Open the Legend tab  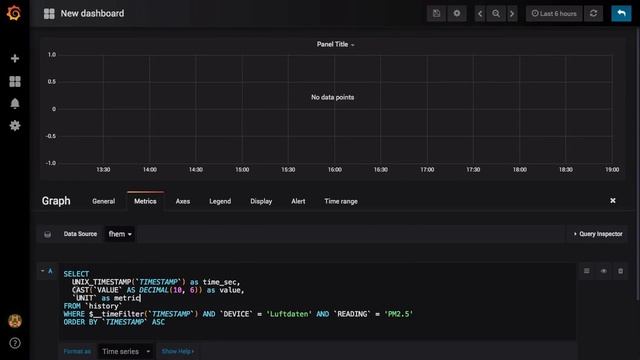click(x=220, y=201)
